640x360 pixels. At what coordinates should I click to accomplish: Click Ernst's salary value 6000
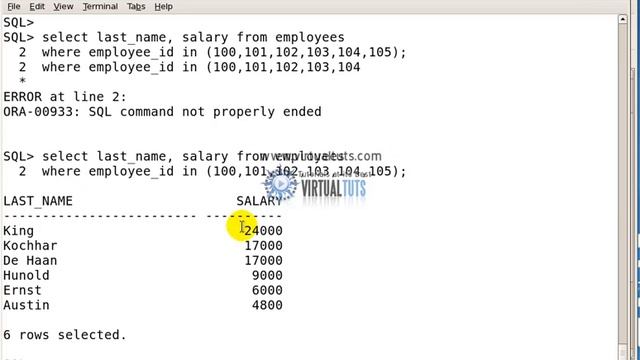(x=267, y=290)
